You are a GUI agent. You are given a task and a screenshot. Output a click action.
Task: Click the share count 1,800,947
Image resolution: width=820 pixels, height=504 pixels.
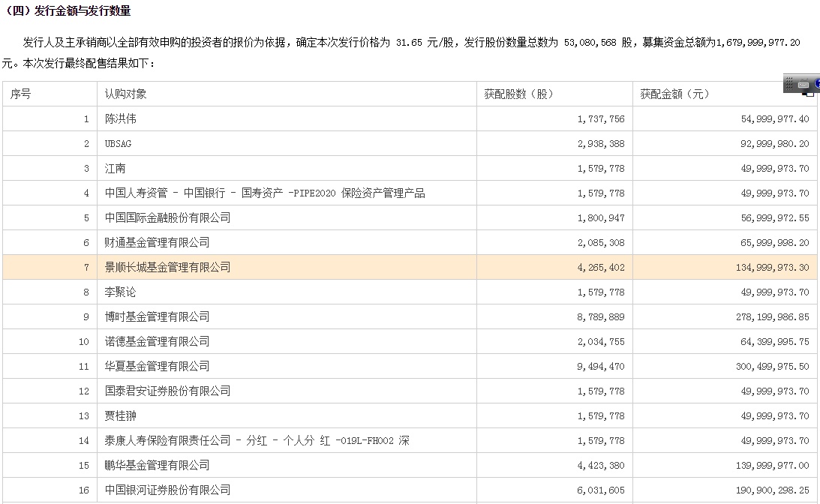601,218
